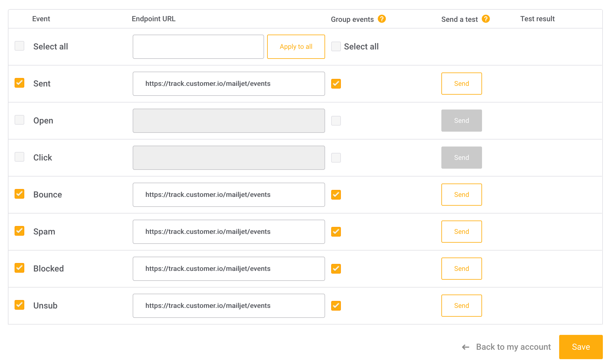
Task: Click the Blocked event label
Action: click(x=49, y=269)
